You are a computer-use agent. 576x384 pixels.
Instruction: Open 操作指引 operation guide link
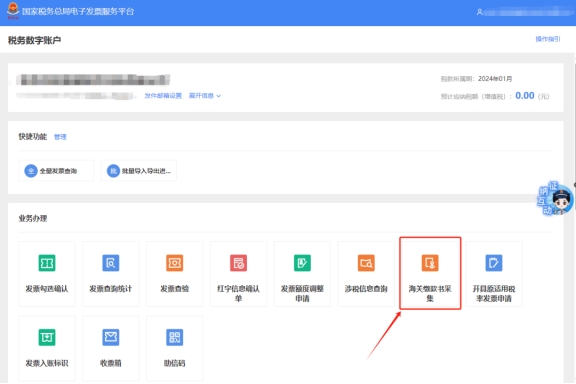[548, 39]
